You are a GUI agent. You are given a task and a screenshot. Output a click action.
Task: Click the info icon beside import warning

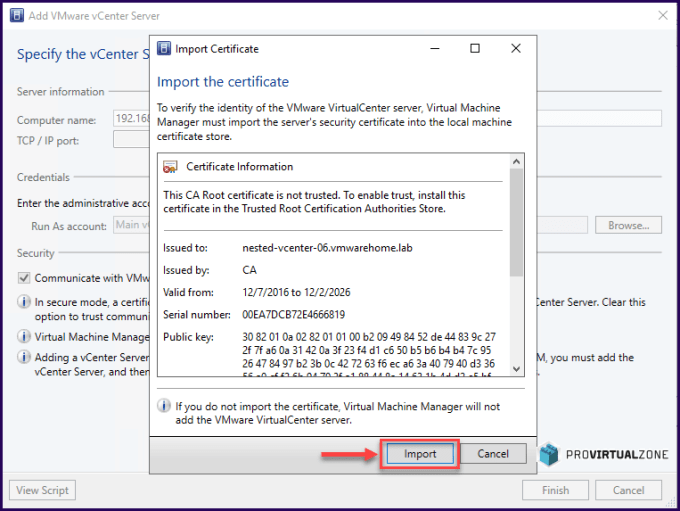pyautogui.click(x=163, y=406)
